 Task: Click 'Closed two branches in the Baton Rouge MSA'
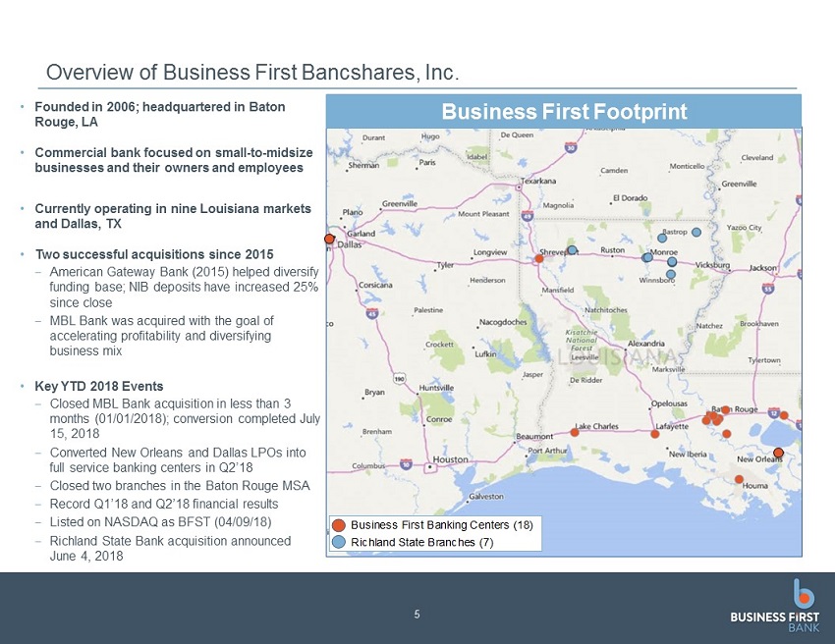(x=180, y=486)
